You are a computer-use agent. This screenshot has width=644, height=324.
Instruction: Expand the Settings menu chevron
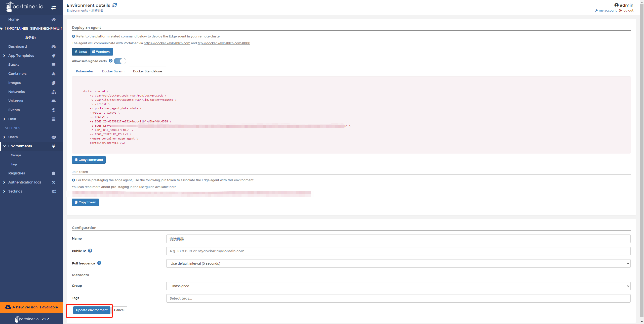[4, 191]
